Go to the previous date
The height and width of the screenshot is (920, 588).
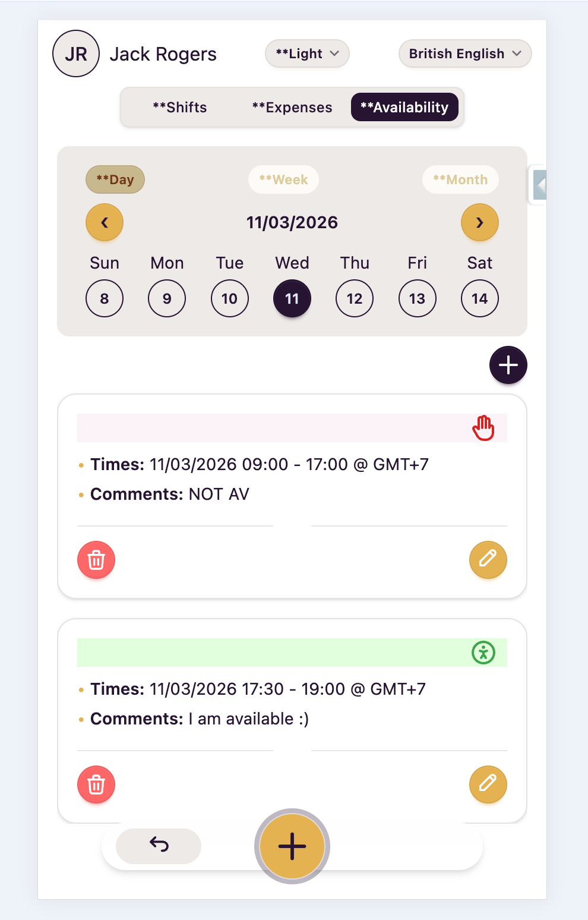[x=105, y=222]
